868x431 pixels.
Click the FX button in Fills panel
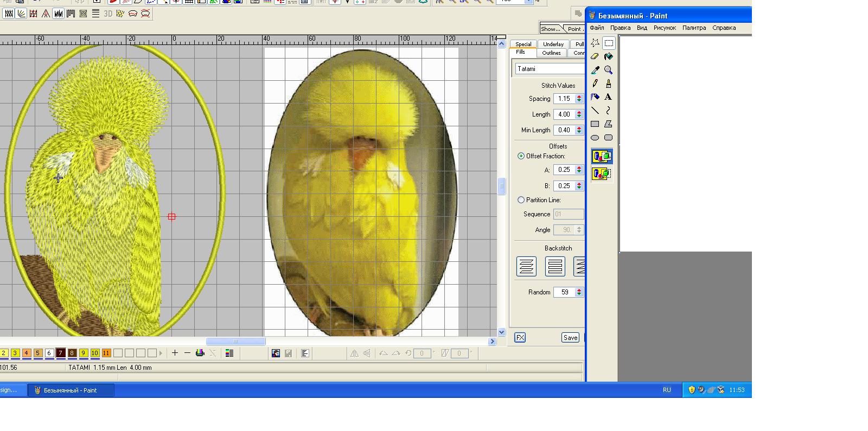pyautogui.click(x=520, y=338)
